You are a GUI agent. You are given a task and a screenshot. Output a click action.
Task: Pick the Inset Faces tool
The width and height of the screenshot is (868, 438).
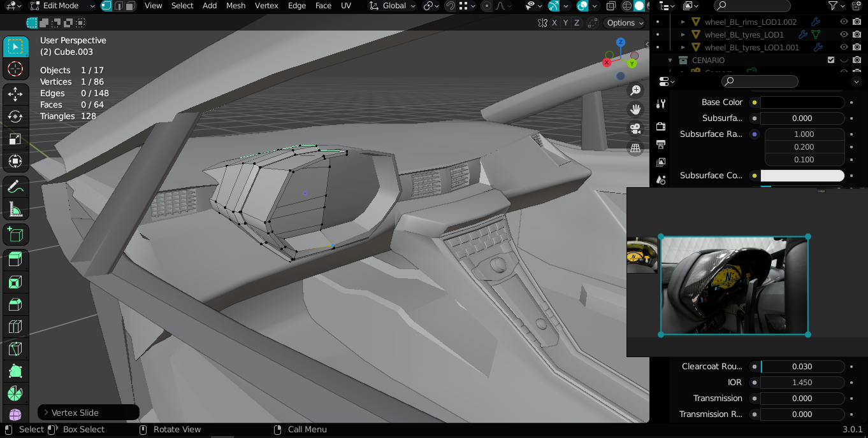pyautogui.click(x=16, y=282)
